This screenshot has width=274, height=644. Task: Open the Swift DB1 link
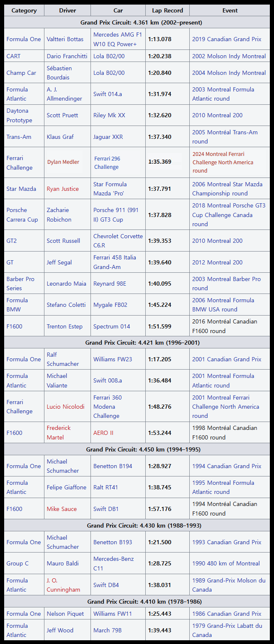point(106,509)
